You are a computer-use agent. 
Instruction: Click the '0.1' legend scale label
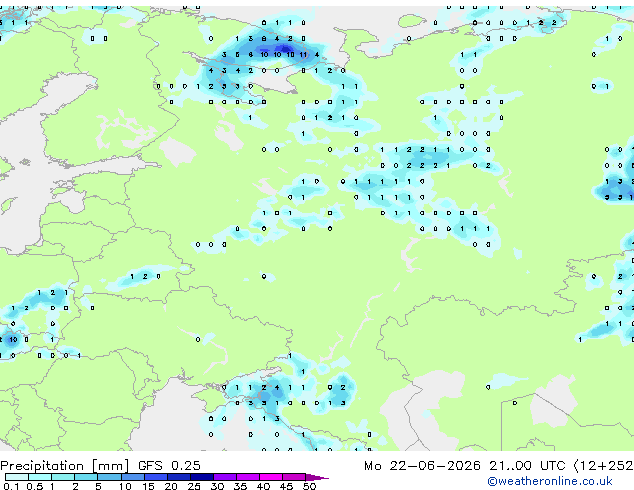click(x=11, y=486)
